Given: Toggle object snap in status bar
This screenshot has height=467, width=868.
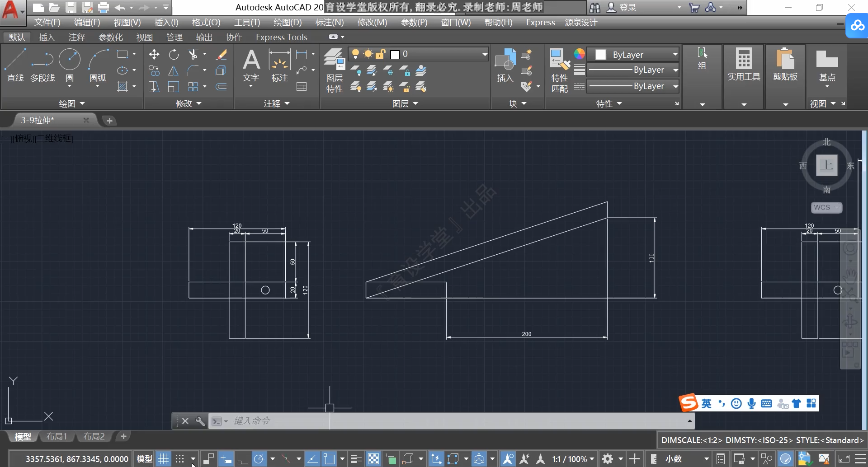Looking at the screenshot, I should click(x=329, y=459).
